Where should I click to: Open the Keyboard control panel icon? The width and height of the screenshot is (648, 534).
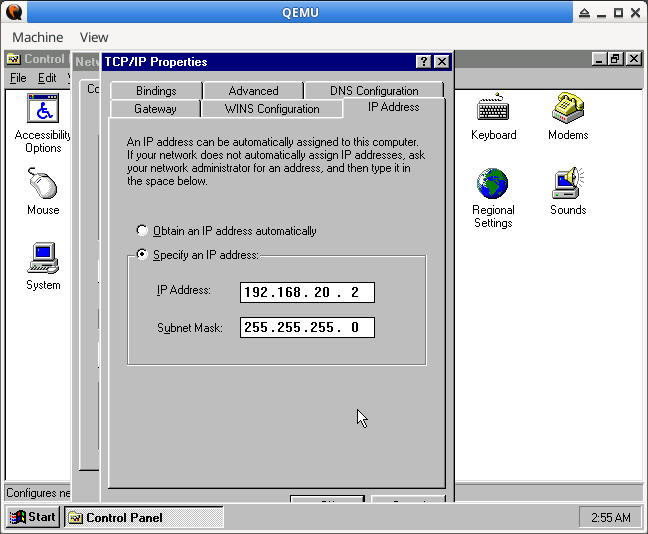(x=493, y=107)
